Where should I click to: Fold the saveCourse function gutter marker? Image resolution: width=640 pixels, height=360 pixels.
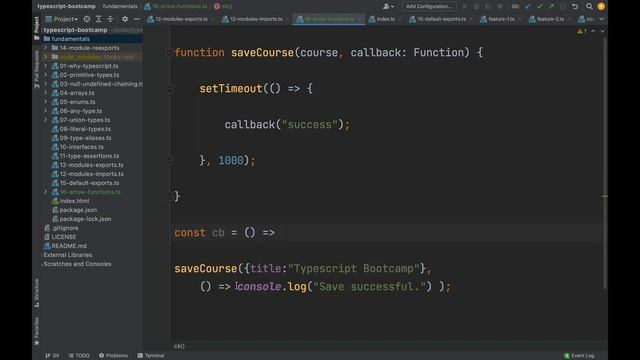[169, 52]
